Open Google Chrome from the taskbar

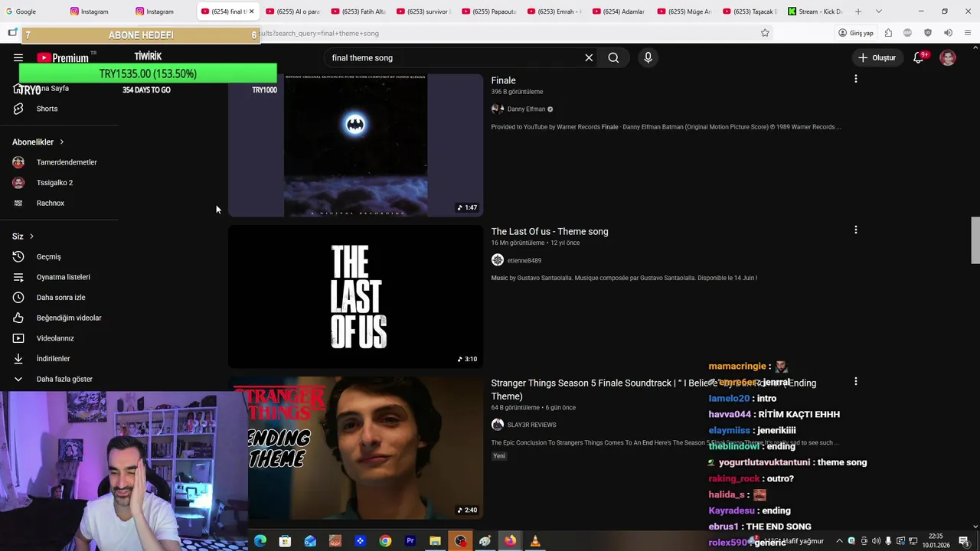[x=385, y=541]
